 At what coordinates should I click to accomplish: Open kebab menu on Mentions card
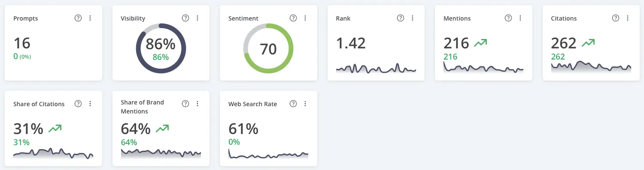pos(520,18)
